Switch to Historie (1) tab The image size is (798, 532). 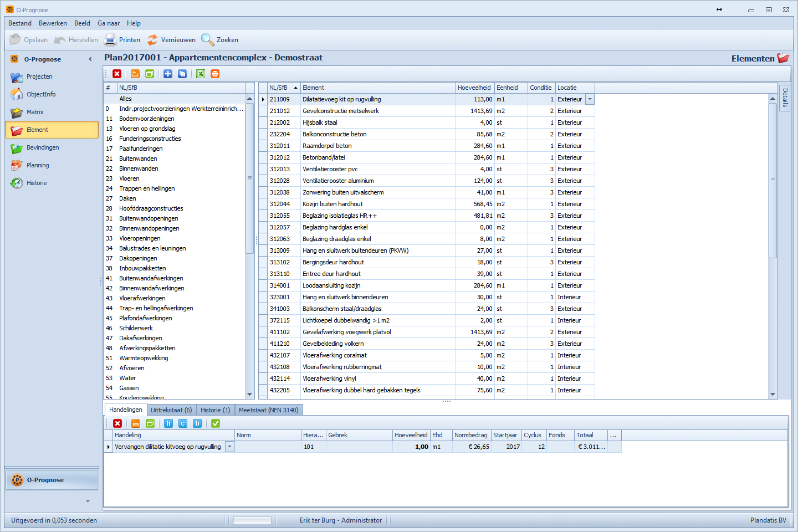click(x=215, y=410)
